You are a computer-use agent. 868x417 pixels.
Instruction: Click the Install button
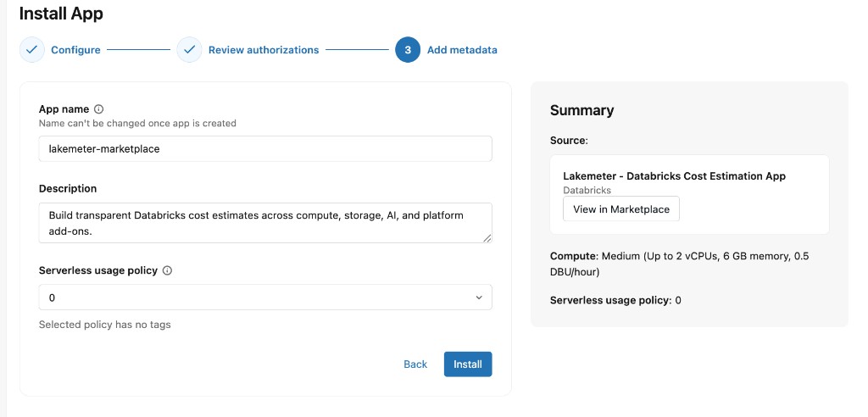pyautogui.click(x=468, y=364)
